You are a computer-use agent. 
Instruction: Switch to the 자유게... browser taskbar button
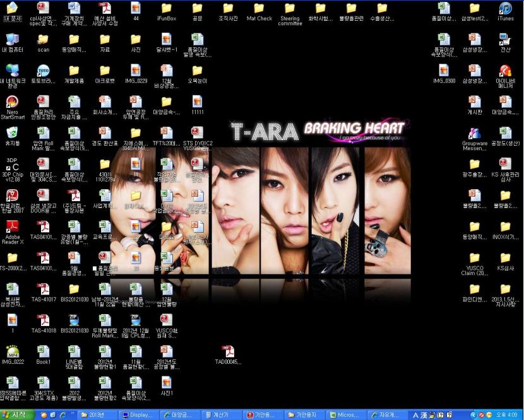click(386, 415)
